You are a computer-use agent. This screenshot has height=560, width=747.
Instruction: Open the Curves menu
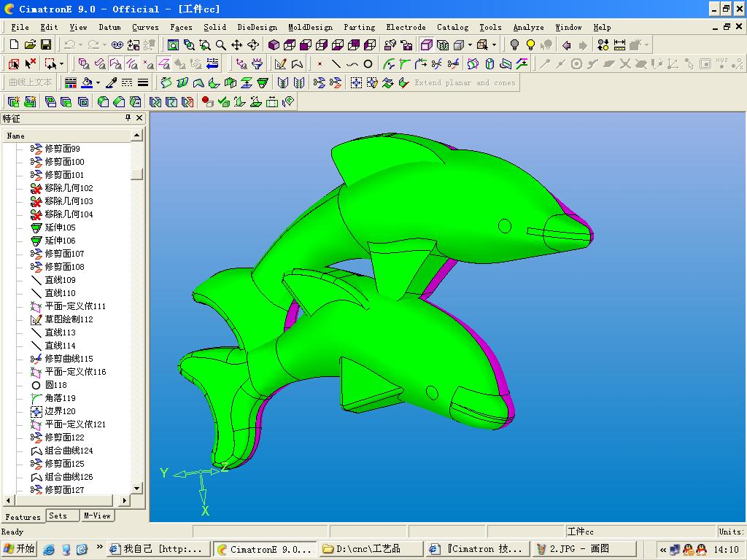coord(145,27)
